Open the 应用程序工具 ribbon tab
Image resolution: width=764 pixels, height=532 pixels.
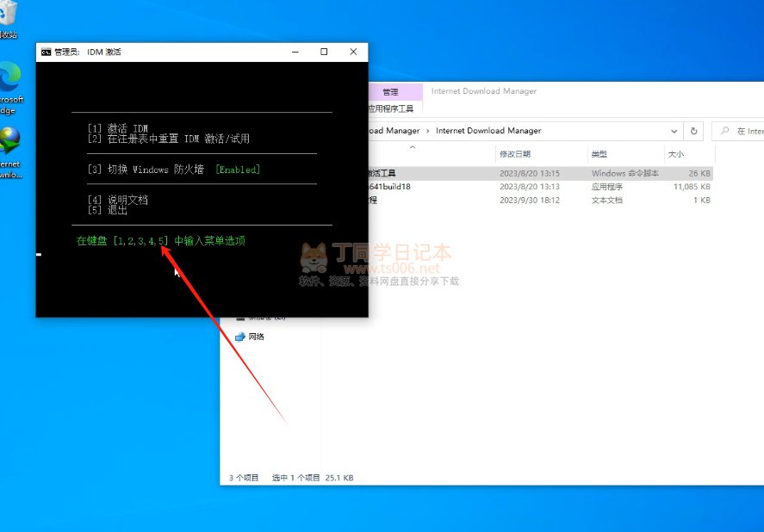(x=391, y=108)
